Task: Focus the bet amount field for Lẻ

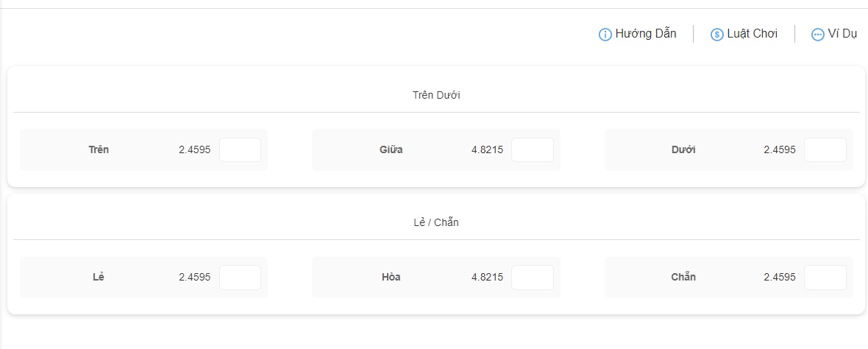Action: (241, 277)
